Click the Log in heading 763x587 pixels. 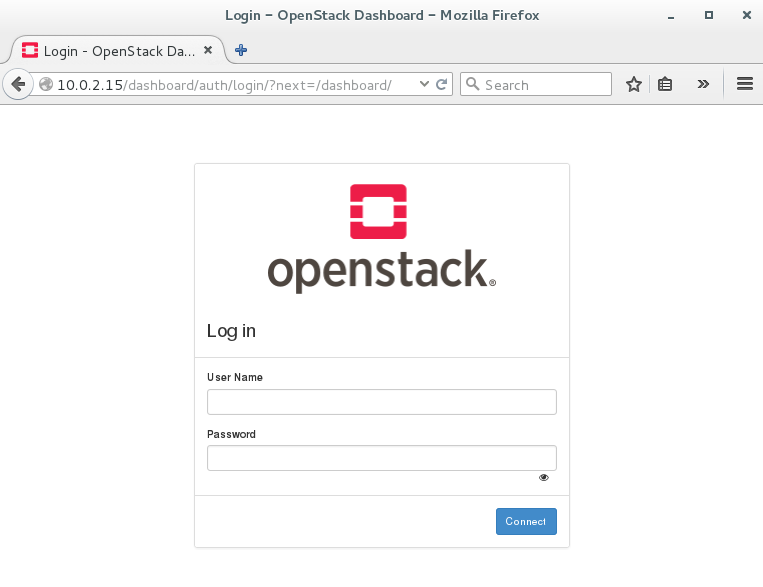click(x=231, y=331)
